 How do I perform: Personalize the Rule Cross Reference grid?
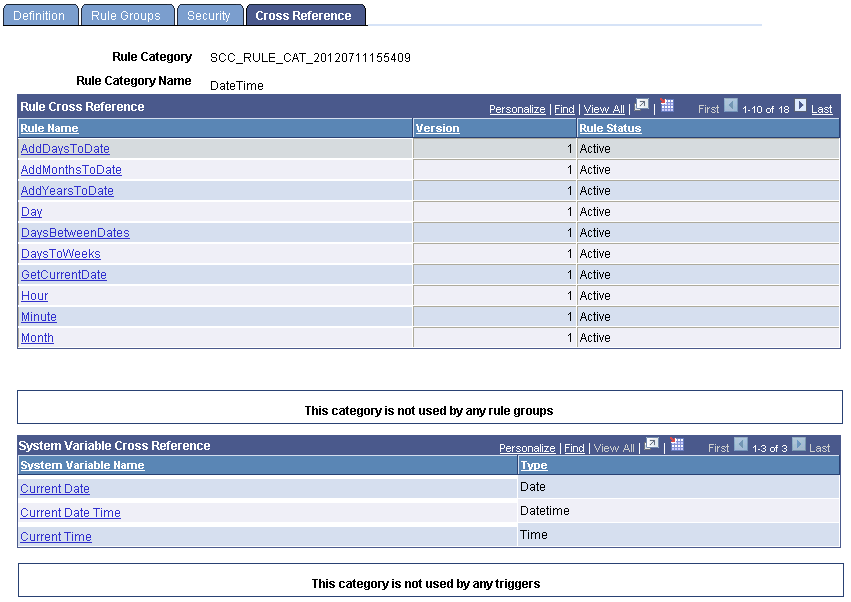[517, 108]
